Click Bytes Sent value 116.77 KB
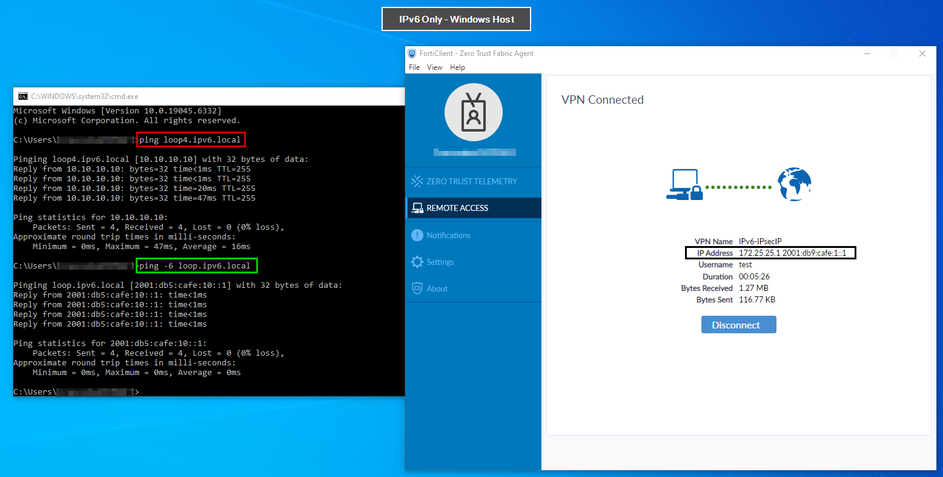943x477 pixels. [x=757, y=300]
